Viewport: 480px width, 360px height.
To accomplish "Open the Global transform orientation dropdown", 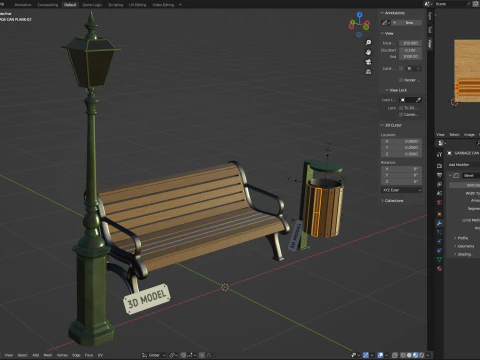I will 154,355.
